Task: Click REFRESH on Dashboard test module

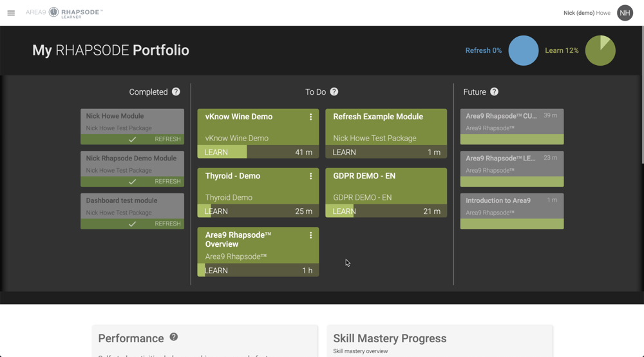Action: tap(167, 224)
